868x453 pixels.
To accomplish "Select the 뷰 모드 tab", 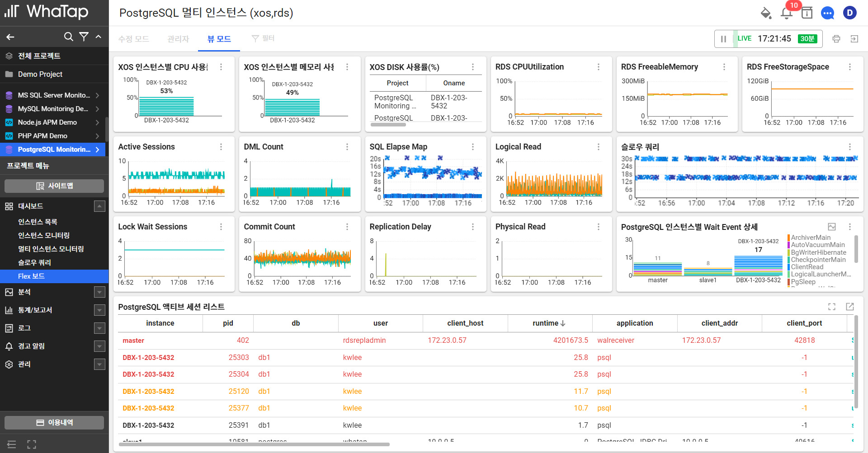I will click(x=219, y=39).
